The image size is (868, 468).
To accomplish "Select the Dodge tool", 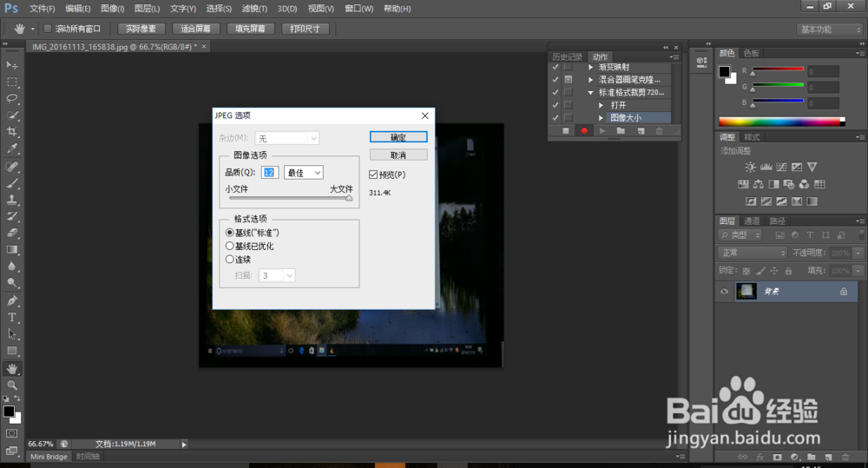I will pos(11,283).
